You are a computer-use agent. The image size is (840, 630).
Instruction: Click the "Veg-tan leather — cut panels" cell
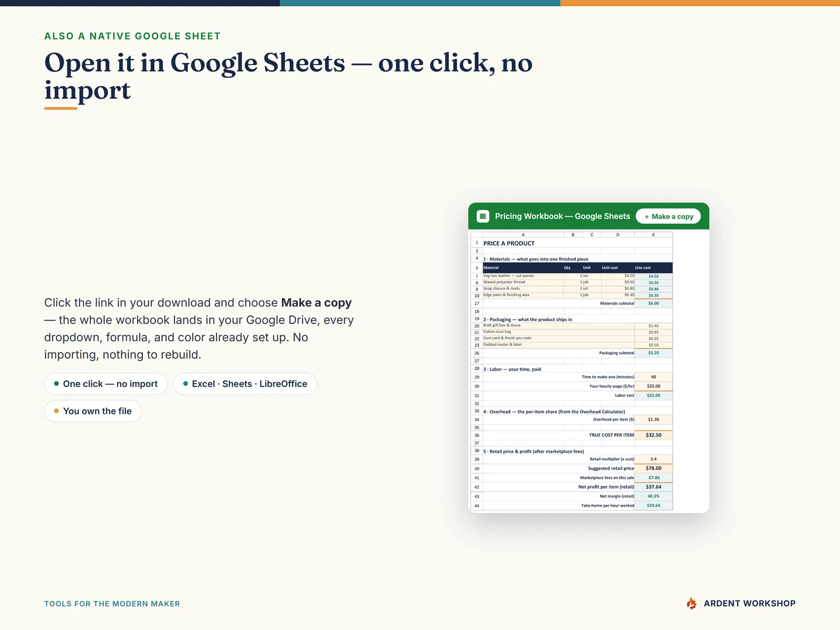pos(523,276)
